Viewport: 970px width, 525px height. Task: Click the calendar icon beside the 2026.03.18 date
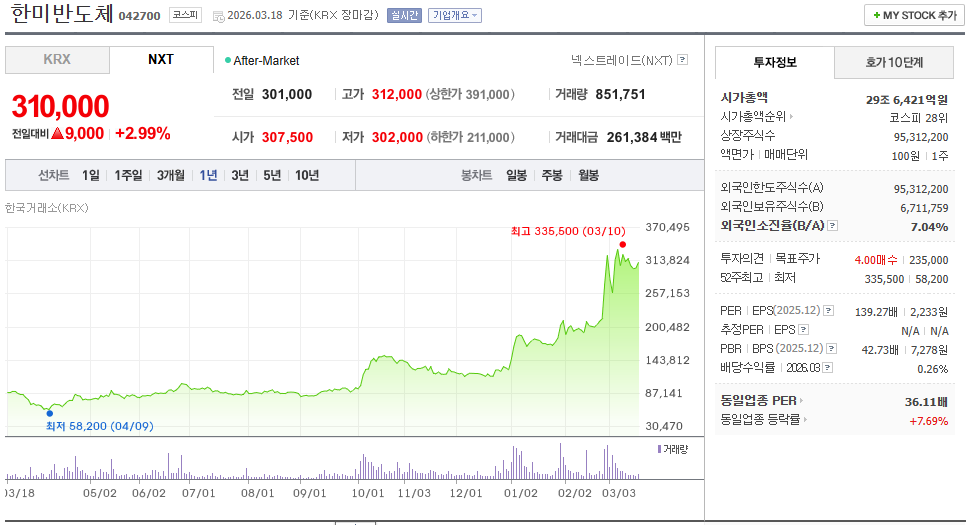point(218,17)
